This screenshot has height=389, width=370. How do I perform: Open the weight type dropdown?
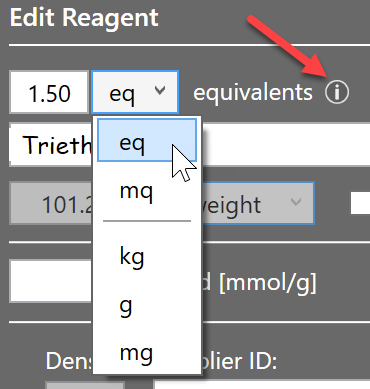(x=258, y=203)
